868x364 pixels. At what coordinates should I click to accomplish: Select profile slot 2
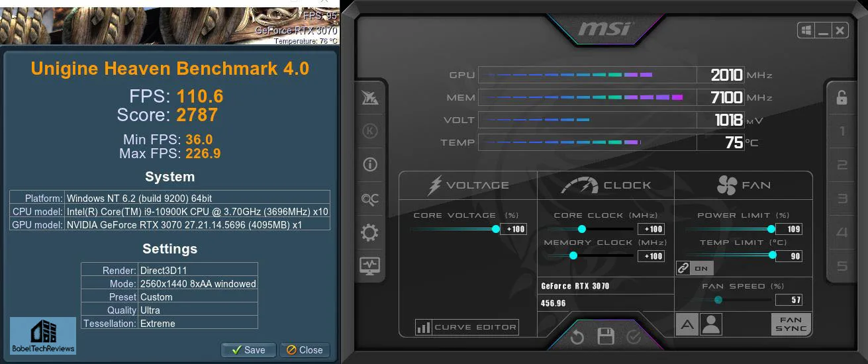click(842, 165)
